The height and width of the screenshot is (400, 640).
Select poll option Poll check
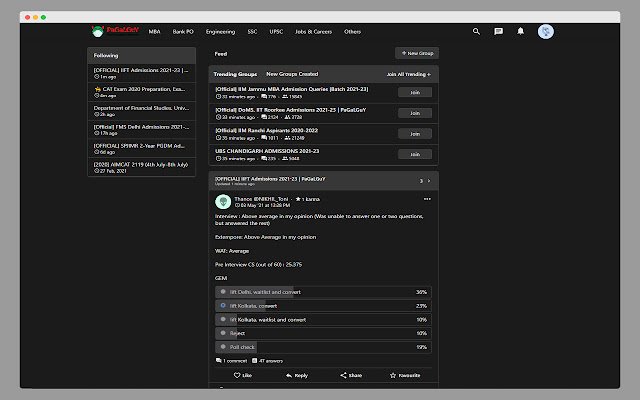click(323, 347)
